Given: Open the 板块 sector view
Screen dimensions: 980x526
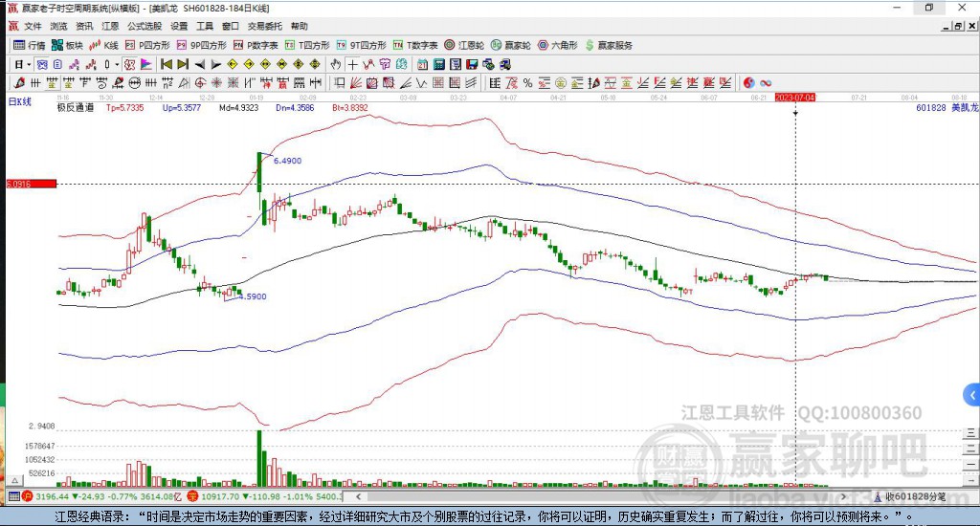Looking at the screenshot, I should (68, 45).
